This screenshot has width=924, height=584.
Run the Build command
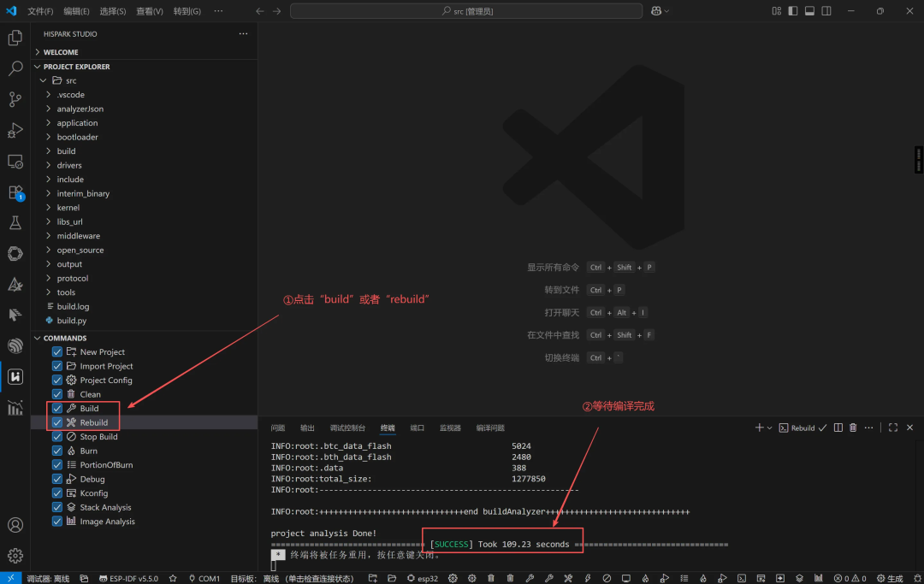tap(89, 408)
